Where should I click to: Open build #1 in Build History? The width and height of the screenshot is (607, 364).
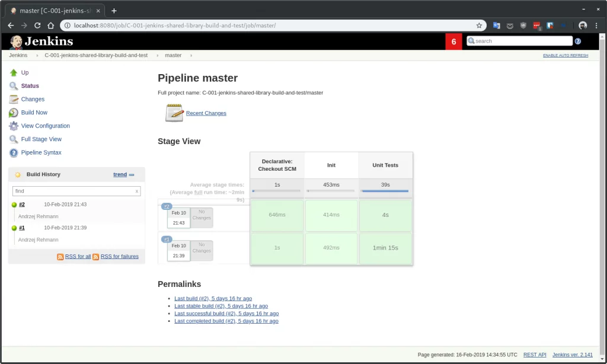tap(22, 228)
